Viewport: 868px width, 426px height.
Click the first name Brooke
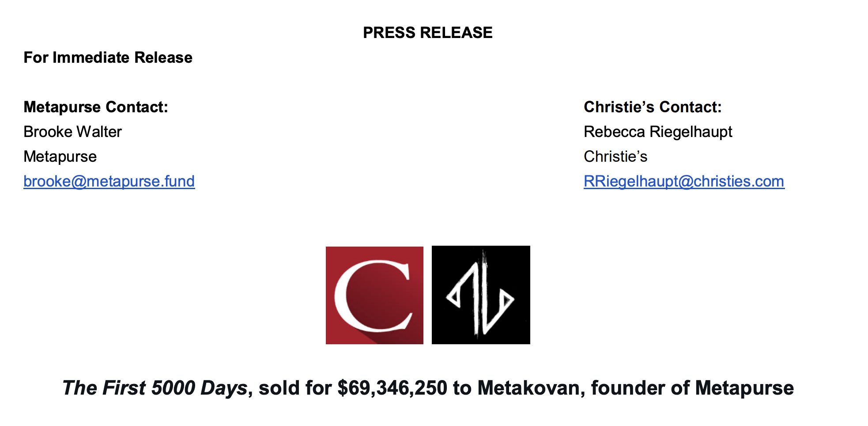pyautogui.click(x=47, y=132)
